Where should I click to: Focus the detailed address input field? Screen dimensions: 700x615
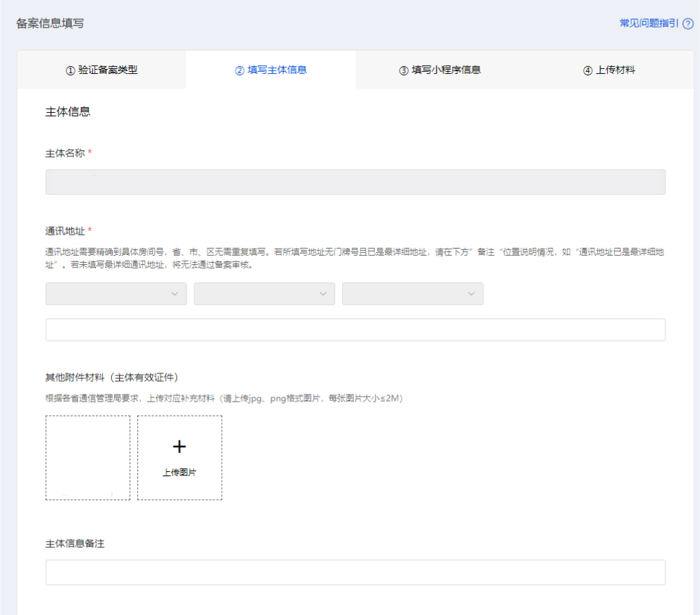355,330
